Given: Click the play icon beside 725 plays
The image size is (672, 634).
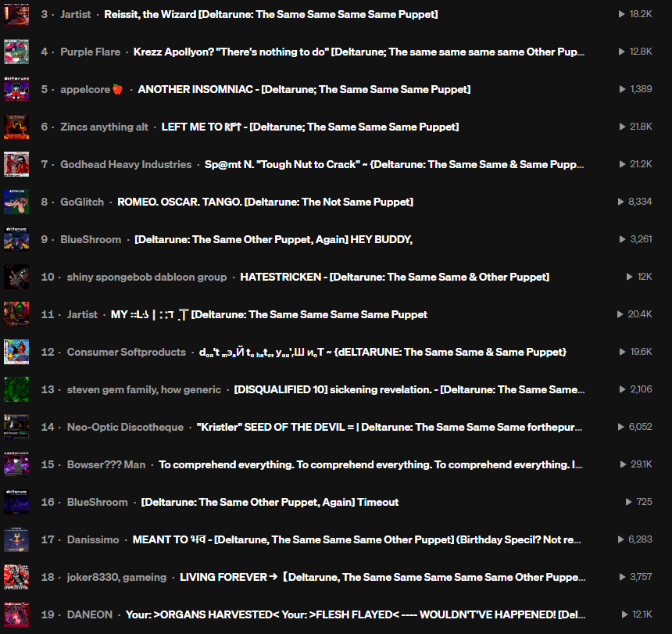Looking at the screenshot, I should (x=629, y=502).
